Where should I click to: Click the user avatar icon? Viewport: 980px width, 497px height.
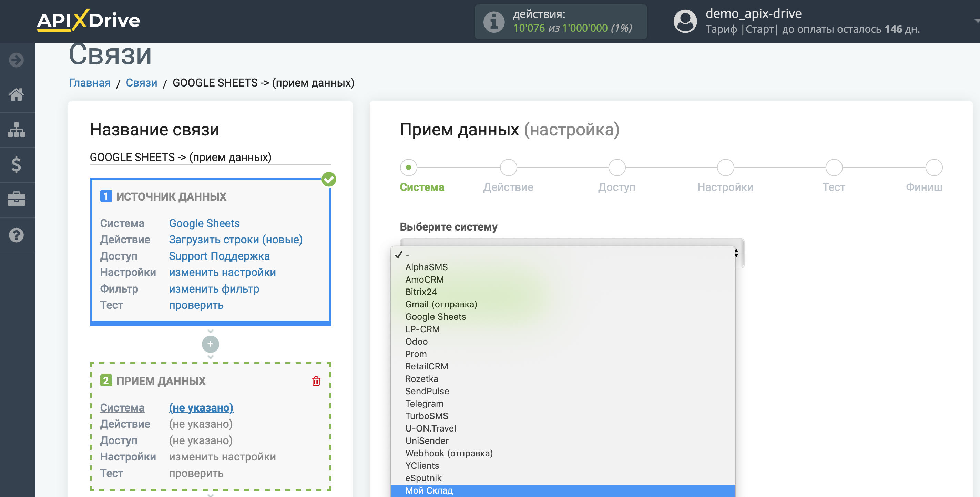coord(685,21)
